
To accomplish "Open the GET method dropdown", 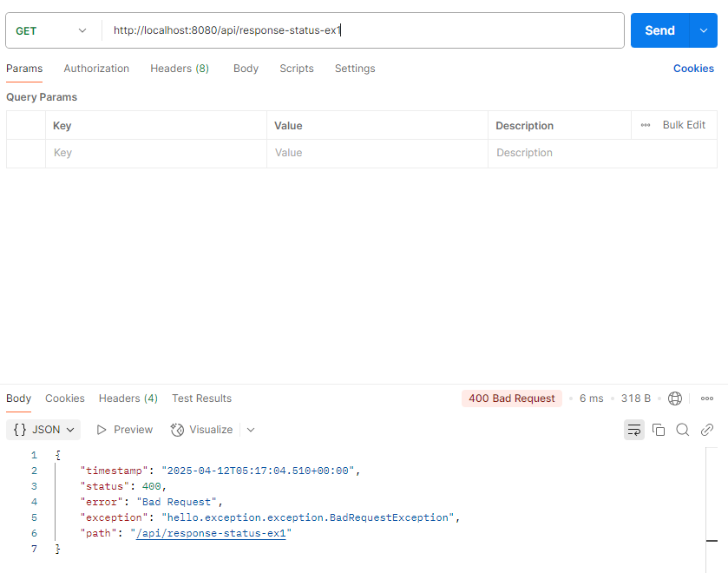I will tap(51, 30).
